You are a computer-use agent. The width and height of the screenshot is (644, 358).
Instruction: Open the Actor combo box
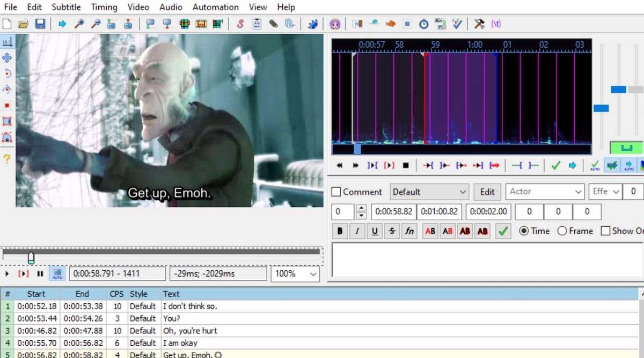pos(544,192)
